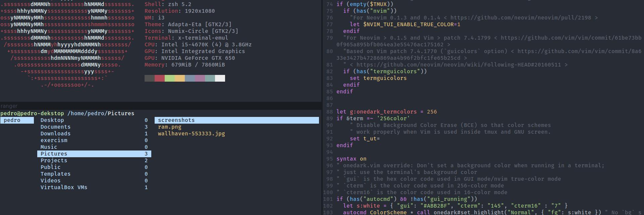Click 'GPU: Intel Integrated Graphics' line

[x=195, y=51]
